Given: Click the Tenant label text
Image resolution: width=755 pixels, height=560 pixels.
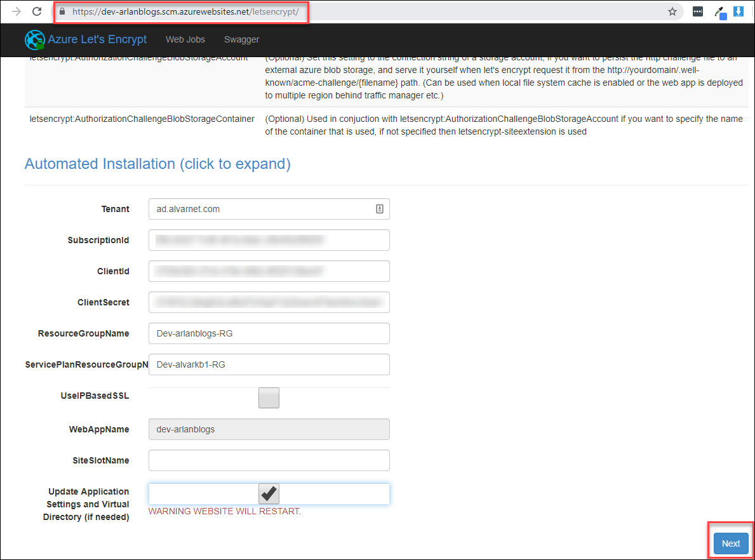Looking at the screenshot, I should 115,209.
